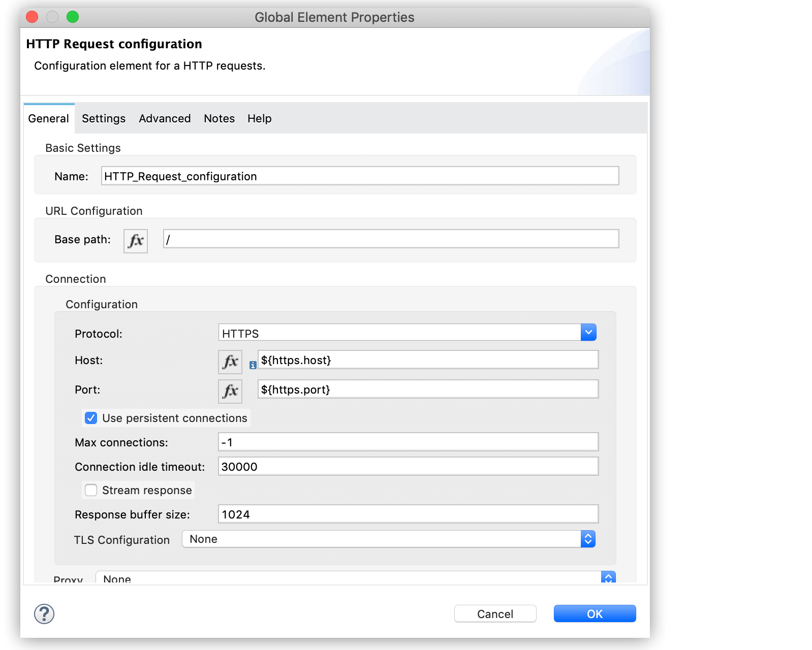Open the help question mark icon

coord(44,614)
